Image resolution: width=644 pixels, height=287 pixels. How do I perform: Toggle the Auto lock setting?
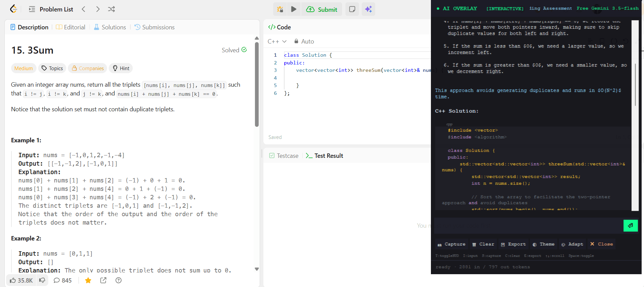pyautogui.click(x=304, y=41)
